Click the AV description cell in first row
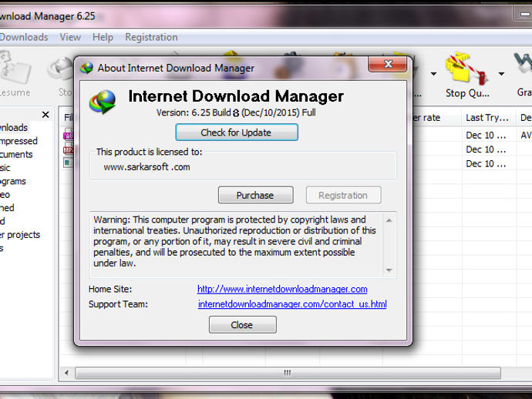This screenshot has height=399, width=532. coord(524,136)
